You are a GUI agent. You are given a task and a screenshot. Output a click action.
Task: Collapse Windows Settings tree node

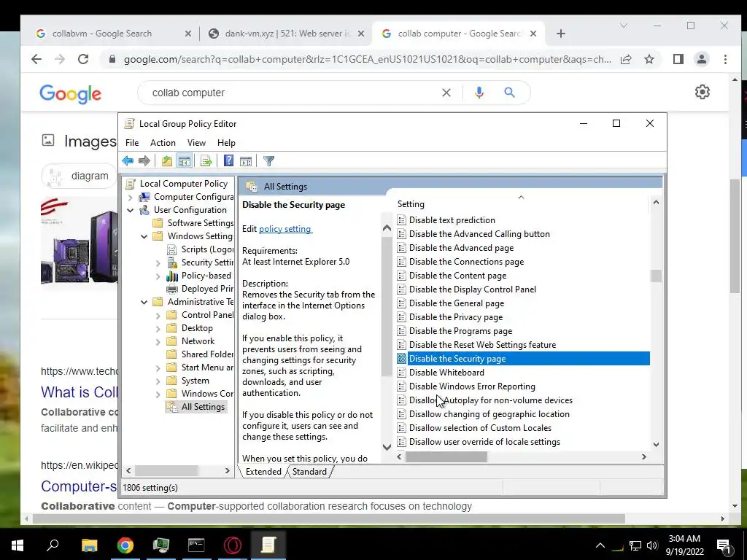point(144,236)
